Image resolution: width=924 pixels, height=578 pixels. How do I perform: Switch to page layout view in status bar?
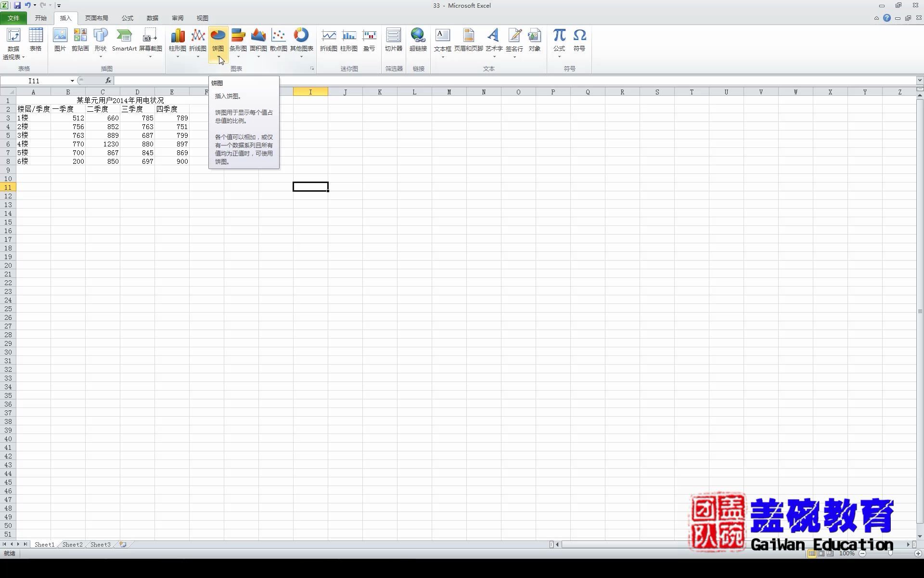click(x=821, y=553)
